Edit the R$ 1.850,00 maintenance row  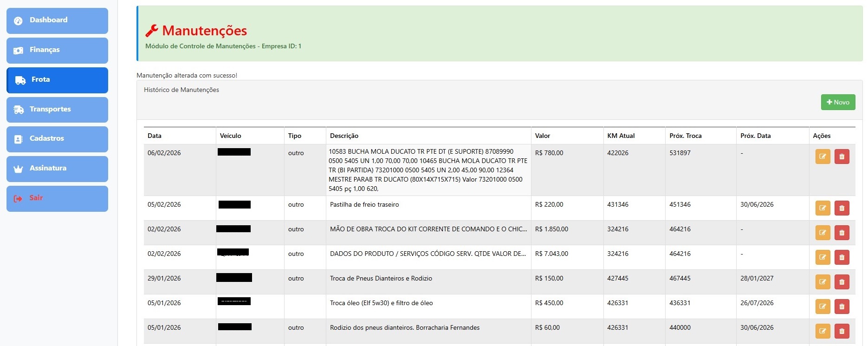[823, 233]
